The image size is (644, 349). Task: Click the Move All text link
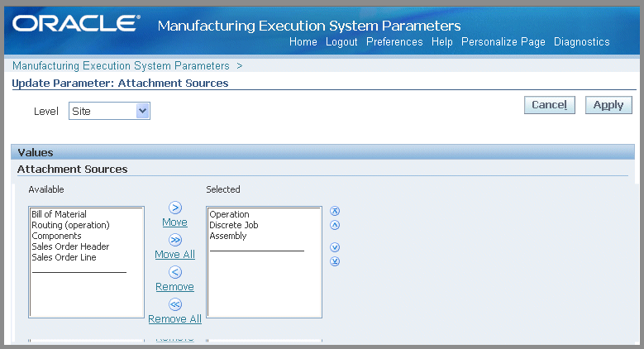point(175,255)
